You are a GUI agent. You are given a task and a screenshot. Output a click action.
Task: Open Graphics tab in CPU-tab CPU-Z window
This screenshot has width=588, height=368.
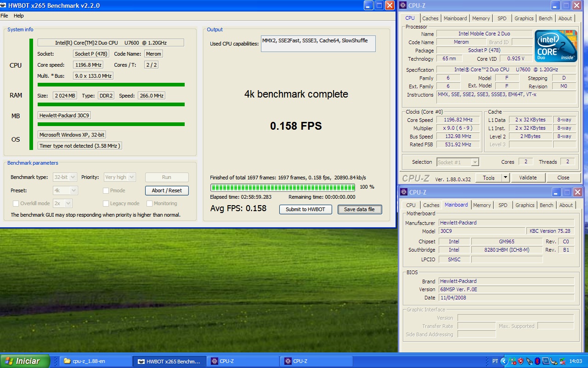(524, 18)
